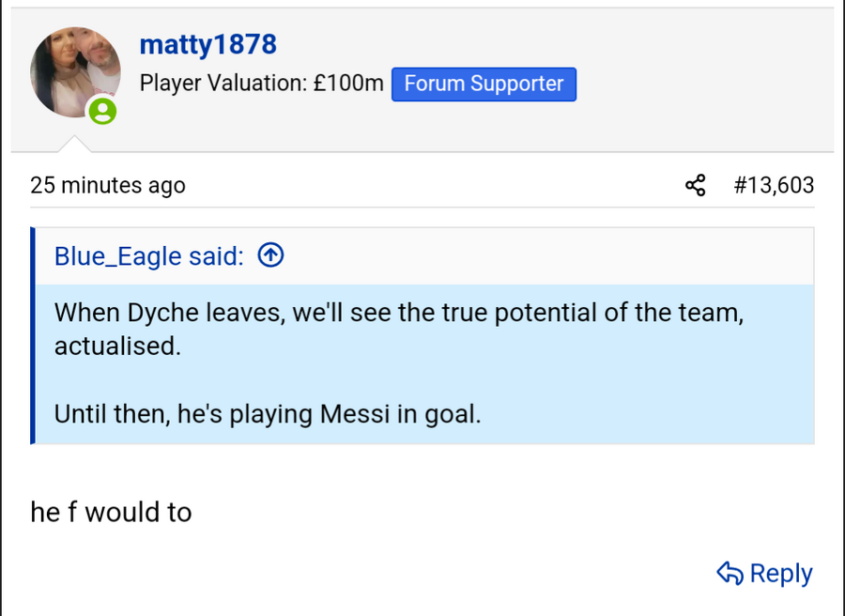This screenshot has height=616, width=845.
Task: Click the 'Until then, he's playing Messi' line
Action: tap(268, 414)
